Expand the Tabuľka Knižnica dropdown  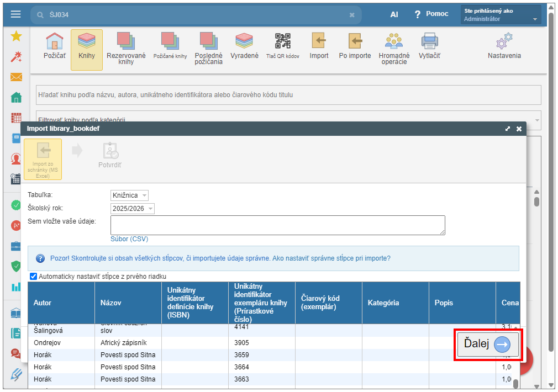129,195
